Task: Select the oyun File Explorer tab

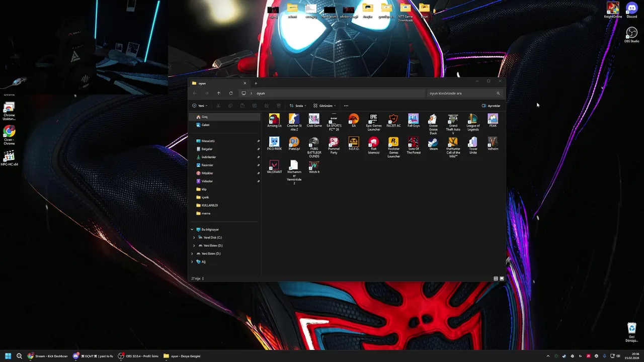Action: click(219, 83)
